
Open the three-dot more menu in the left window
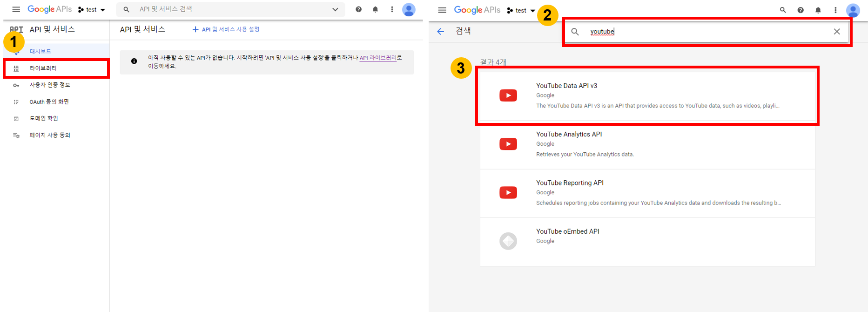(x=392, y=9)
